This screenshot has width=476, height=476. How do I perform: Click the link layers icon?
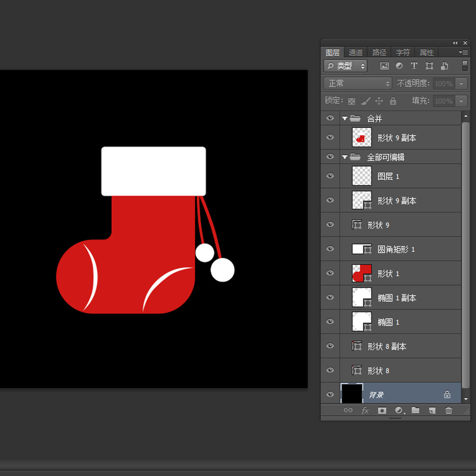[348, 410]
